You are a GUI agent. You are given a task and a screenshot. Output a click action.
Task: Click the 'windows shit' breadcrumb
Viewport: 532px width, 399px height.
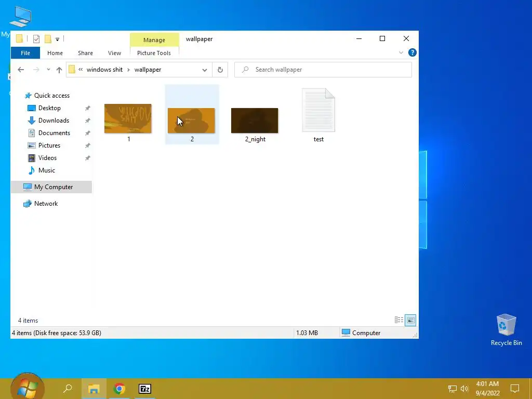[x=104, y=70]
